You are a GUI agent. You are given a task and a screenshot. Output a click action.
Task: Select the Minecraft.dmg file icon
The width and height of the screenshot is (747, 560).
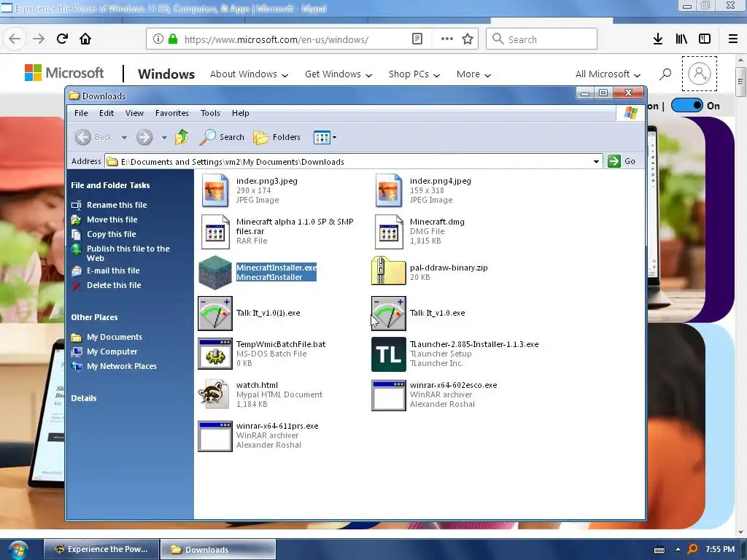389,231
